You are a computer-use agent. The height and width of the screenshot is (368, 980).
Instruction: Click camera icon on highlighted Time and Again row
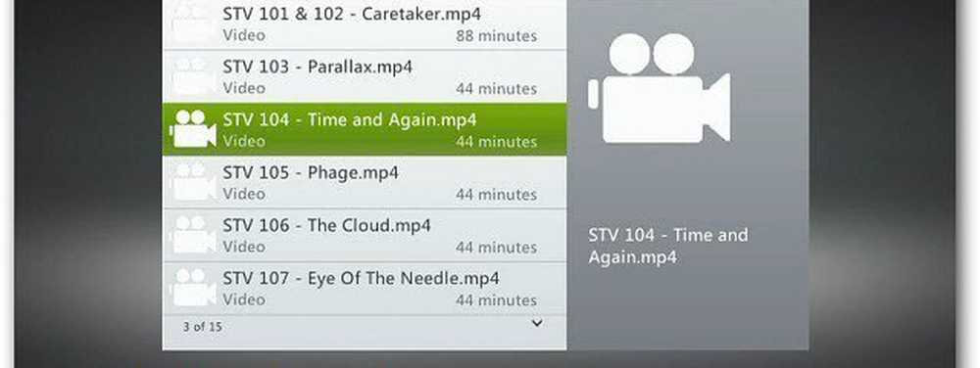click(x=193, y=129)
